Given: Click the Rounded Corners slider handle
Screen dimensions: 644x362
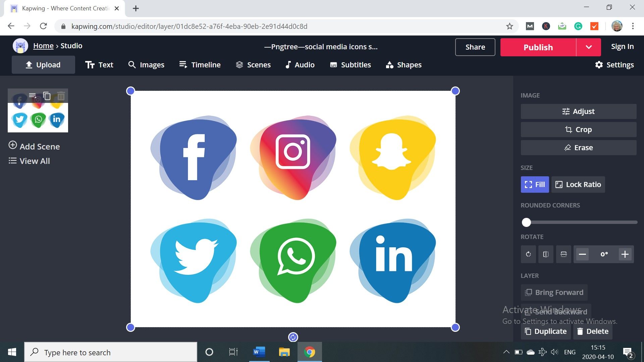Looking at the screenshot, I should pos(526,223).
